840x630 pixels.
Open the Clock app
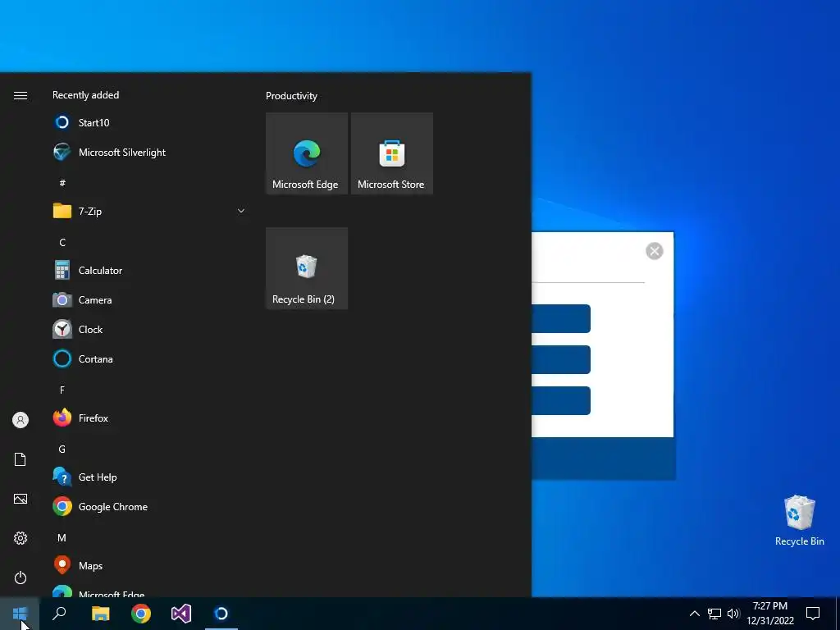pos(150,330)
